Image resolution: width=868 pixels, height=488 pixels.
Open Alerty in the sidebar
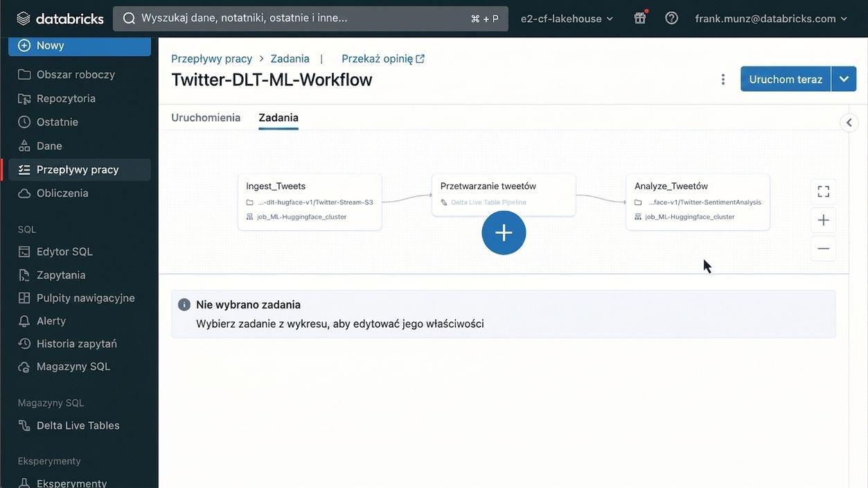point(51,321)
